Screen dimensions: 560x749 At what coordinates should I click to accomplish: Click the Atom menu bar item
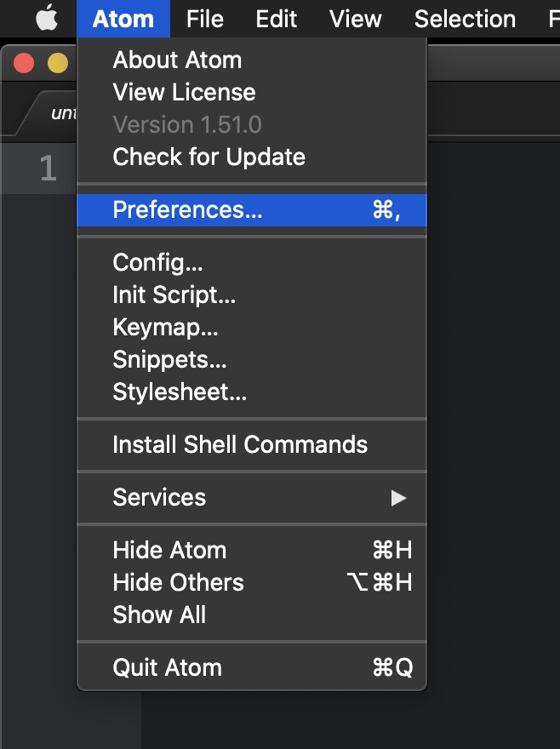(123, 19)
